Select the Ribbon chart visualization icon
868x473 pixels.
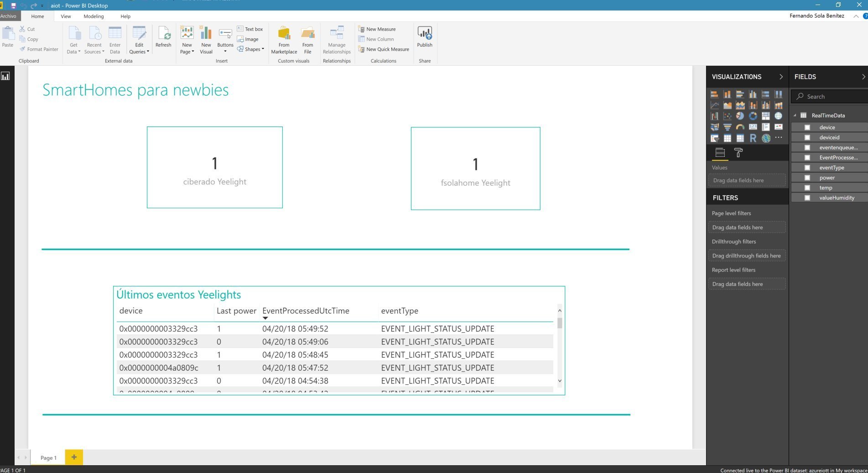pos(778,105)
